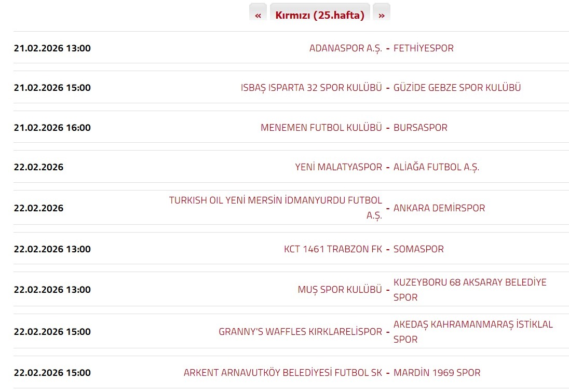
Task: Click the ANKARA DEMİRSPOR link
Action: 439,208
